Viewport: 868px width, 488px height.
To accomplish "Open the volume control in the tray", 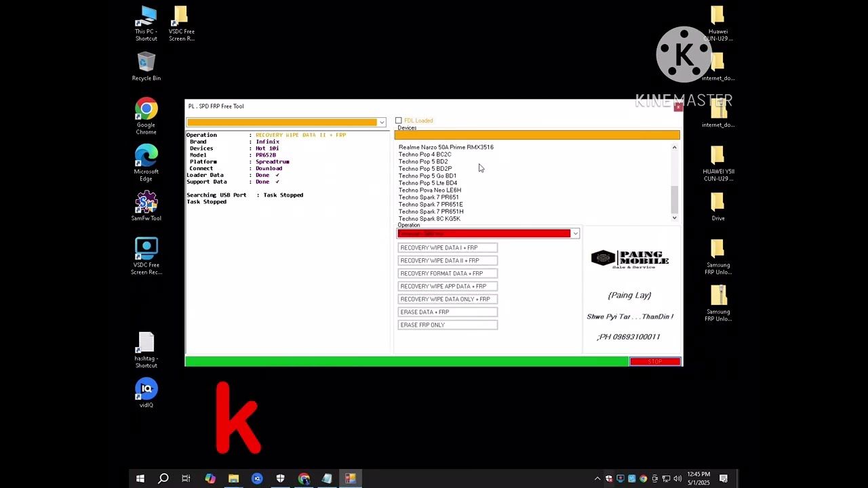I will point(677,479).
